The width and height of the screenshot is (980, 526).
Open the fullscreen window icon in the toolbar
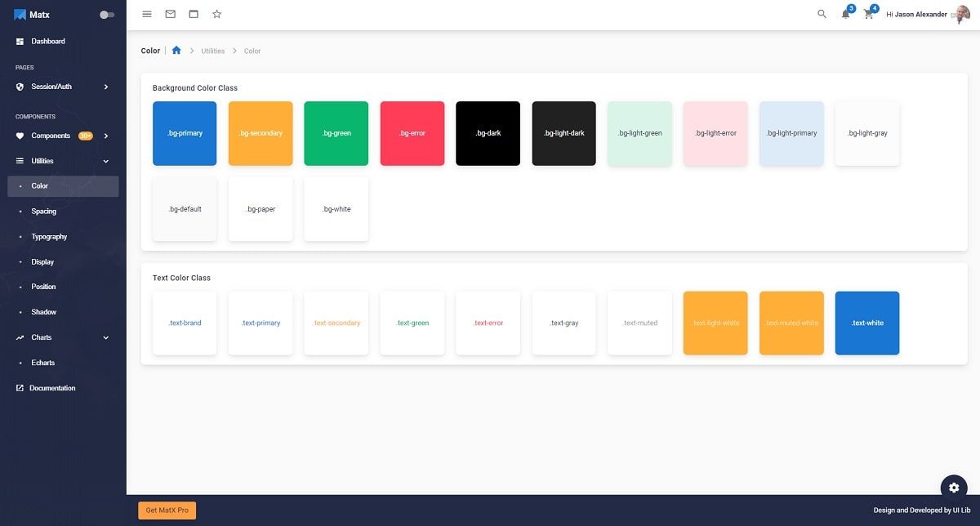pyautogui.click(x=193, y=14)
